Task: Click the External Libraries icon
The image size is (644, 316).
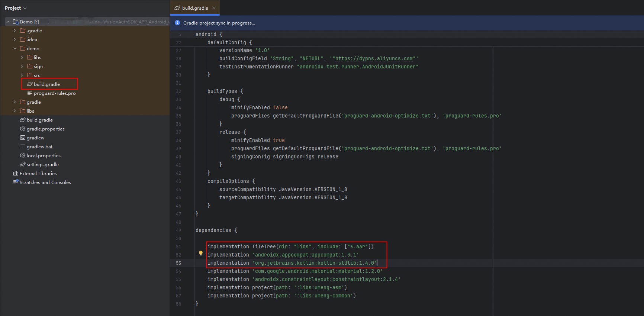Action: (x=16, y=173)
